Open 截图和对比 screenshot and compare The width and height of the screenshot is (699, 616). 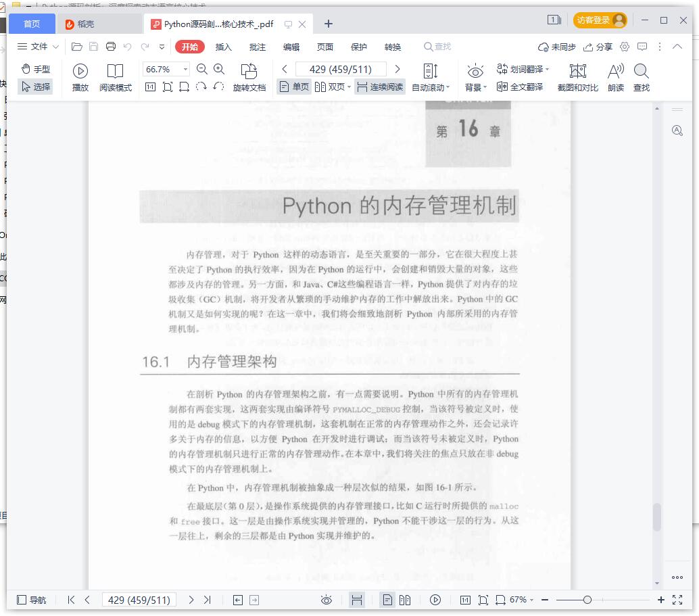578,78
